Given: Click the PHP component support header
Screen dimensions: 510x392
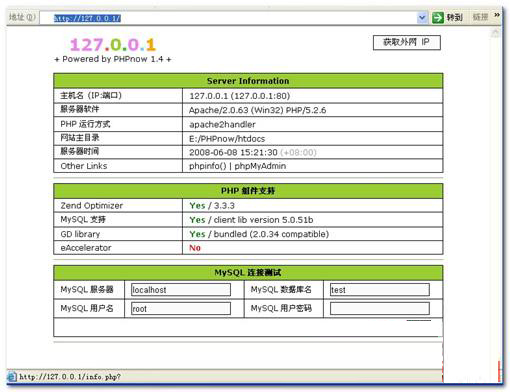Looking at the screenshot, I should [x=248, y=191].
